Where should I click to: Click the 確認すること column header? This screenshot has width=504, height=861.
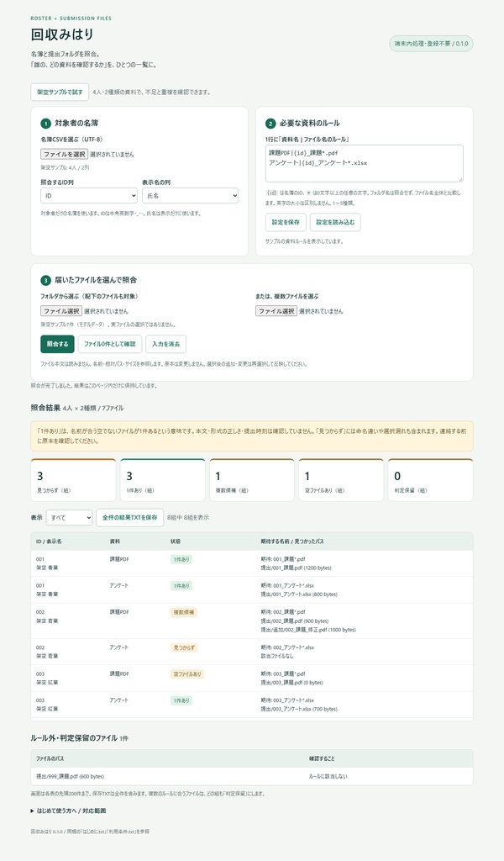tap(322, 759)
